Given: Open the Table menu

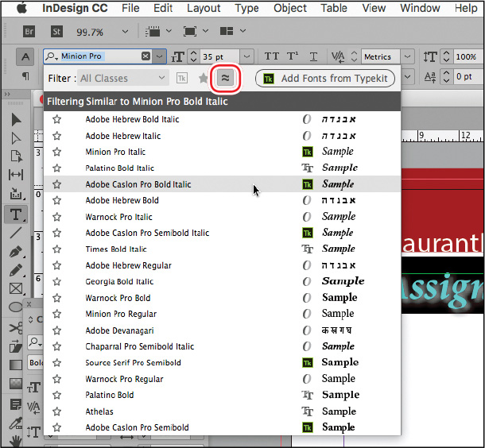Looking at the screenshot, I should (x=334, y=9).
